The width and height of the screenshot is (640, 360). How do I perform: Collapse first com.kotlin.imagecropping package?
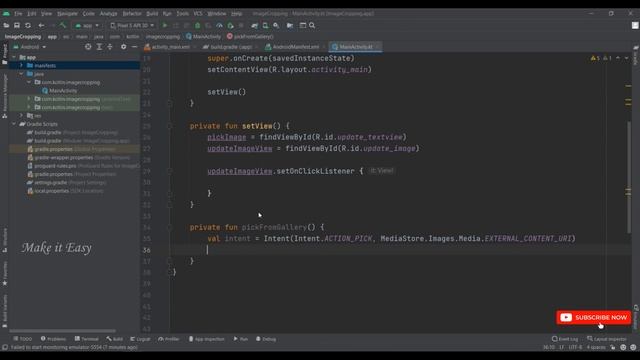click(29, 82)
